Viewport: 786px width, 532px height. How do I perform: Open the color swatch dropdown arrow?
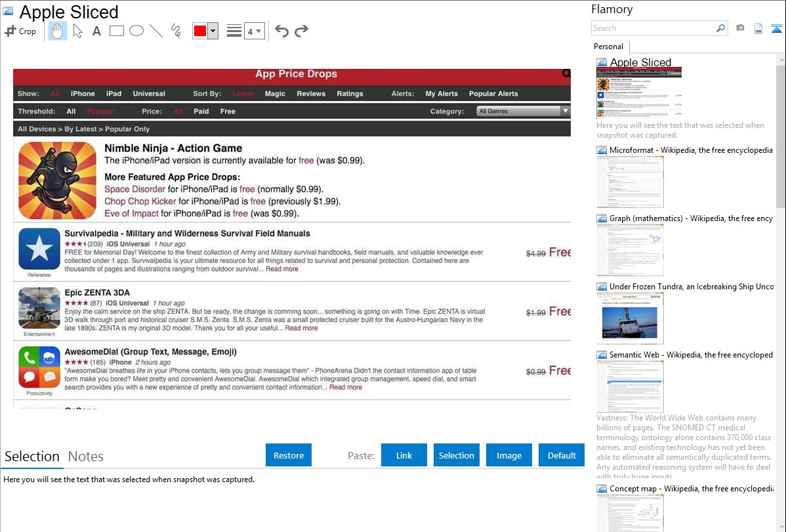click(x=213, y=31)
